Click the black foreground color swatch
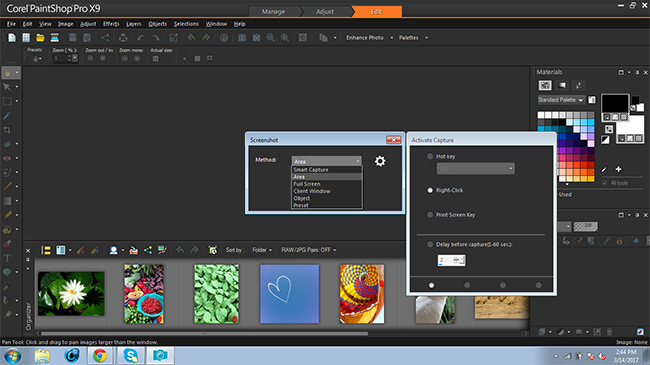Screen dimensions: 650x365 (615, 103)
